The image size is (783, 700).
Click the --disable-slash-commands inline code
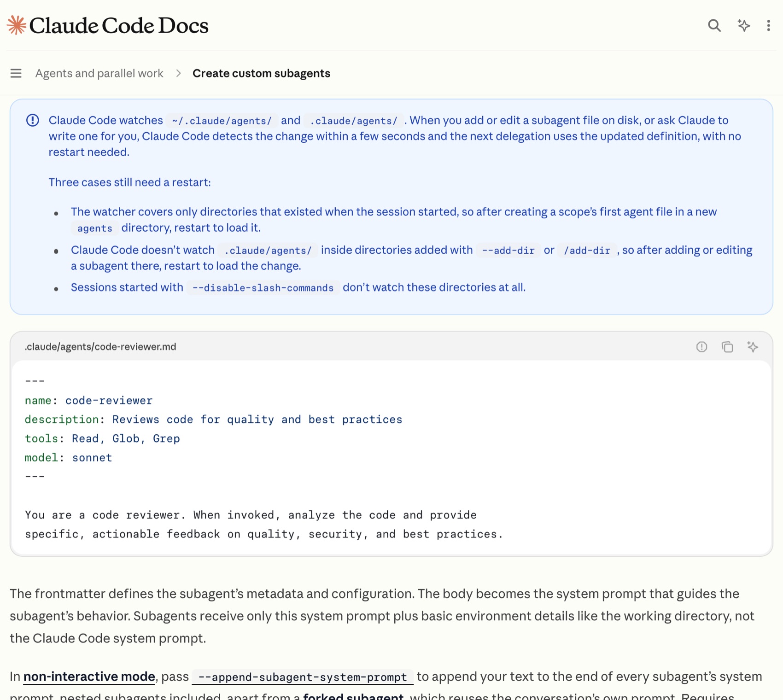[263, 288]
